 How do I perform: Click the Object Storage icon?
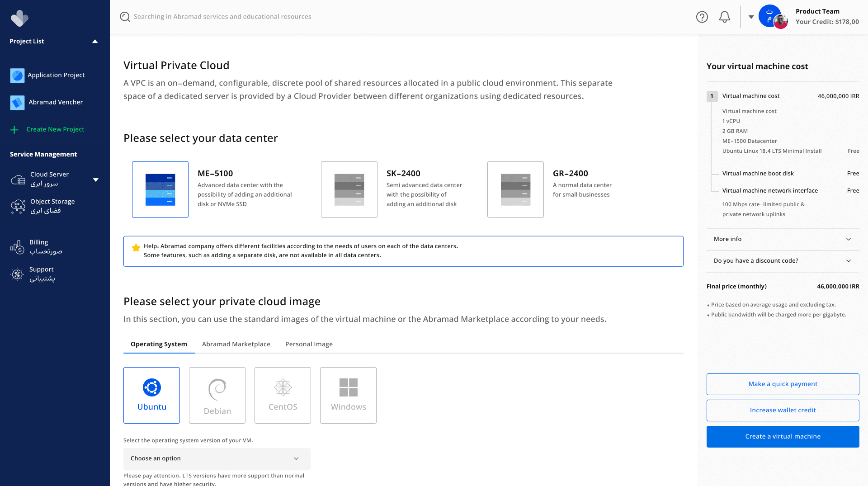[x=18, y=206]
